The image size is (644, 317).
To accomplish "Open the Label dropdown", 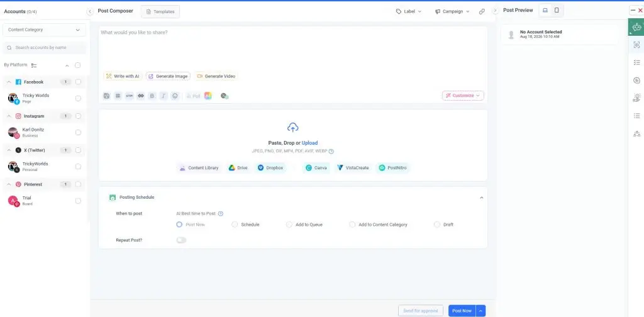I will click(409, 11).
